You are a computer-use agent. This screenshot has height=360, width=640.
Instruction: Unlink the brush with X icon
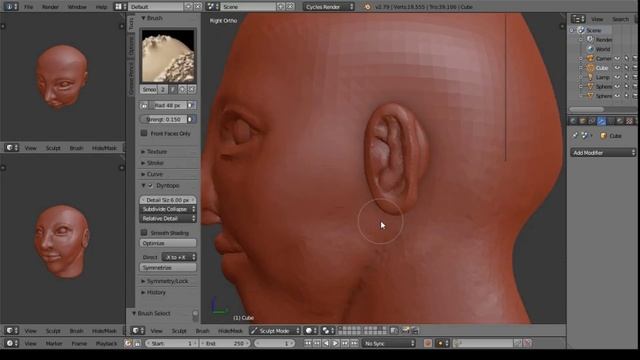pyautogui.click(x=191, y=89)
